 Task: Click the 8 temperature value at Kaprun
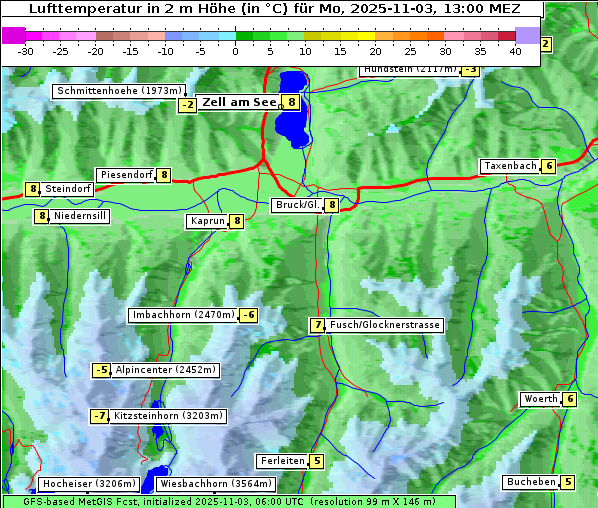[x=237, y=221]
